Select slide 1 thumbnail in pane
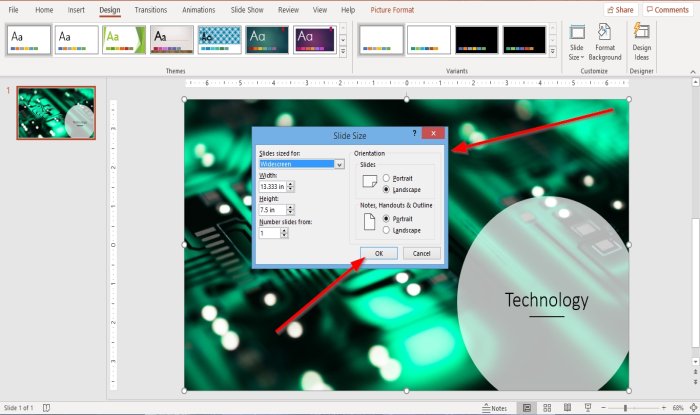Image resolution: width=700 pixels, height=415 pixels. tap(56, 113)
